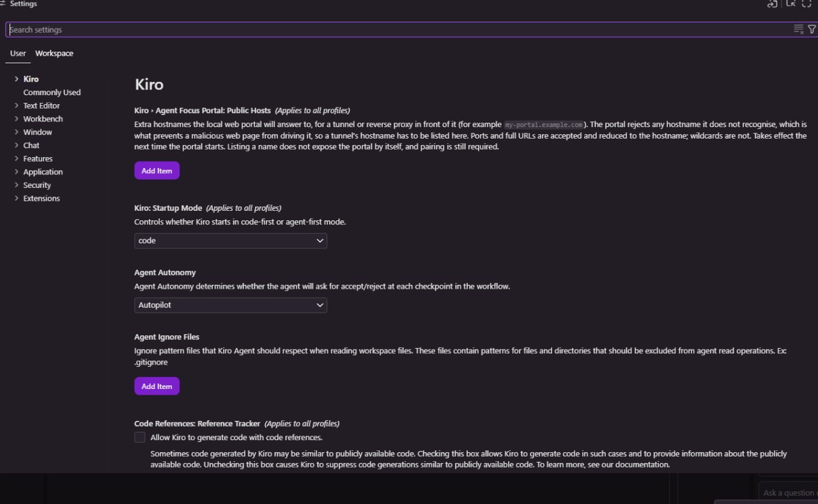The height and width of the screenshot is (504, 818).
Task: Click the dashed-square fullscreen icon at top right
Action: 806,3
